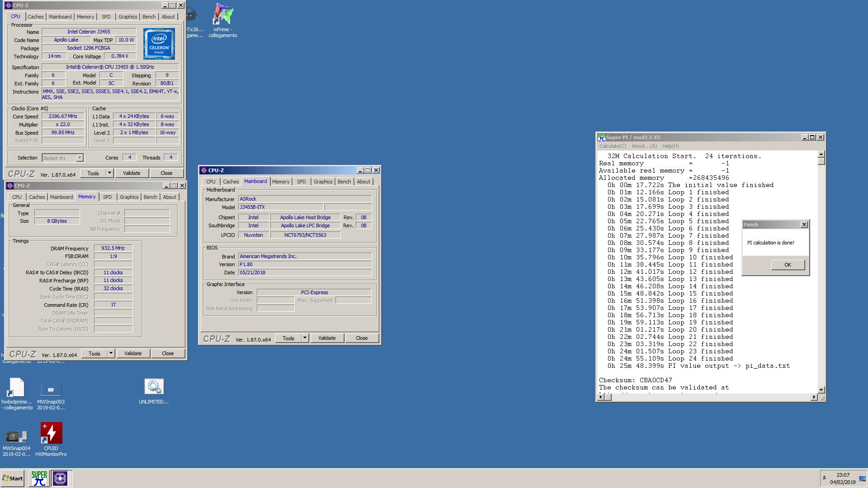The height and width of the screenshot is (488, 868).
Task: Open Graphics tab in Mainboard CPU-Z window
Action: point(323,182)
